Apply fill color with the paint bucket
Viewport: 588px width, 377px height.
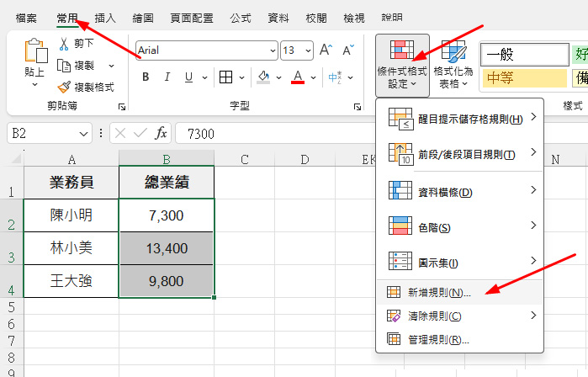(263, 77)
